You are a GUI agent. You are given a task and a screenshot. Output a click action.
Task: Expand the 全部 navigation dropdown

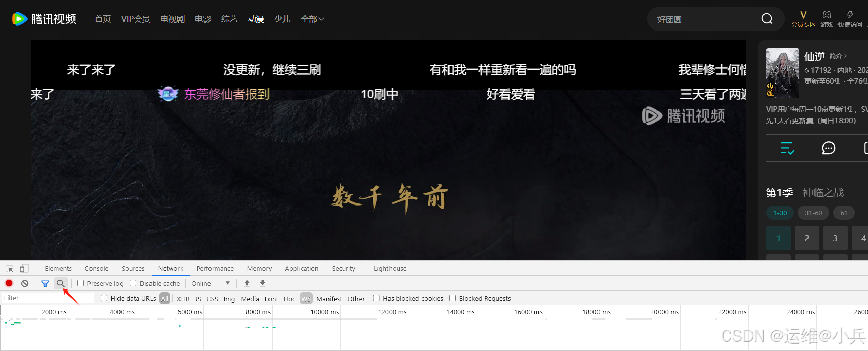click(312, 19)
